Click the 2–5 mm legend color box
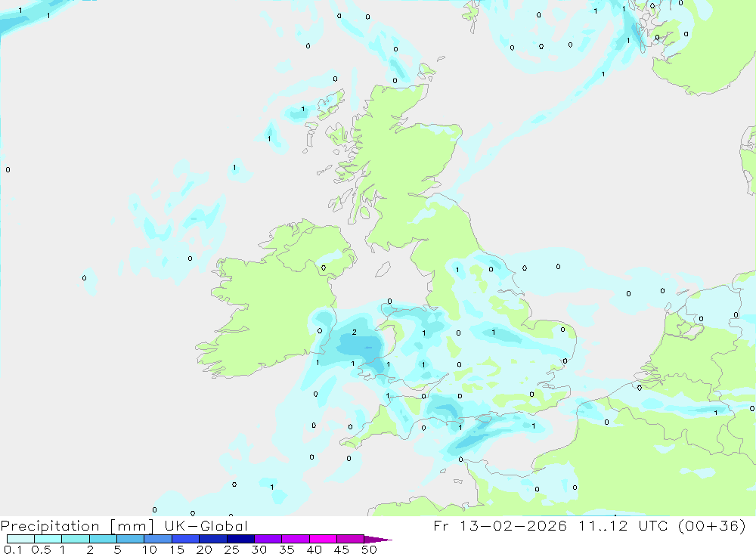756x554 pixels. (103, 539)
